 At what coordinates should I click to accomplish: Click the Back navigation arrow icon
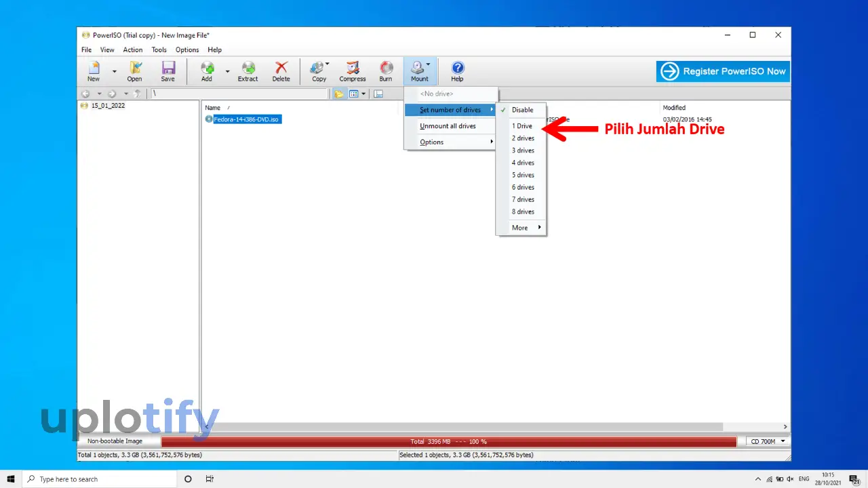[85, 94]
